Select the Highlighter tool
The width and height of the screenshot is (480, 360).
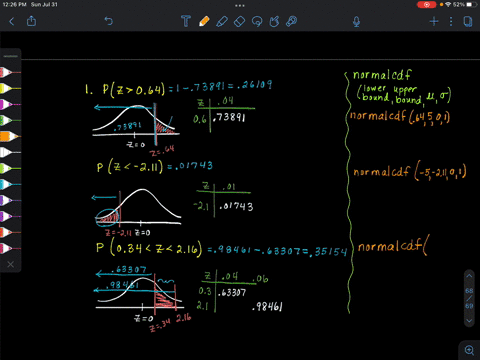click(x=222, y=21)
